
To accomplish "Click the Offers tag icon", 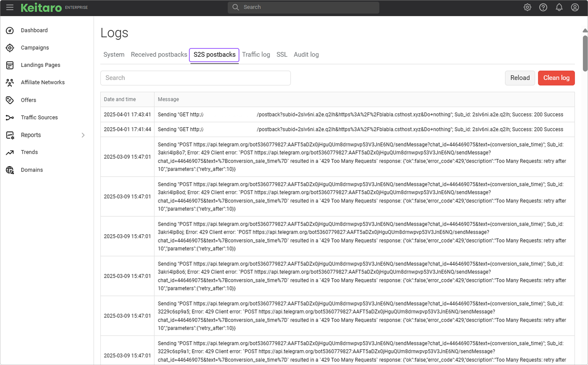I will (x=10, y=100).
